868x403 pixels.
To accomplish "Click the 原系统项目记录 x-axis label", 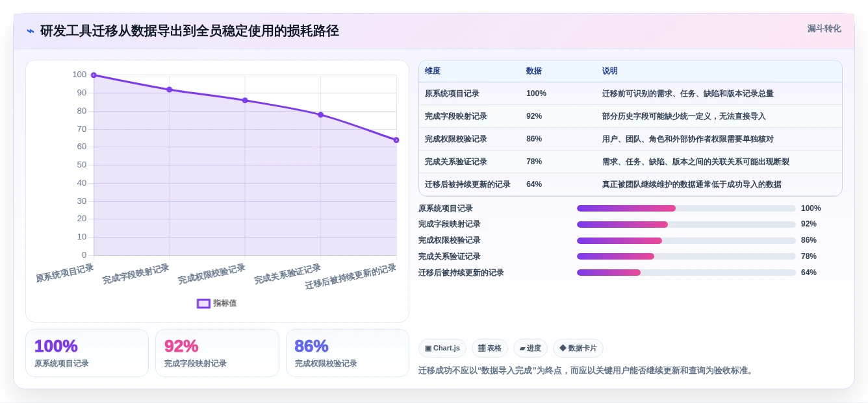I will 65,273.
